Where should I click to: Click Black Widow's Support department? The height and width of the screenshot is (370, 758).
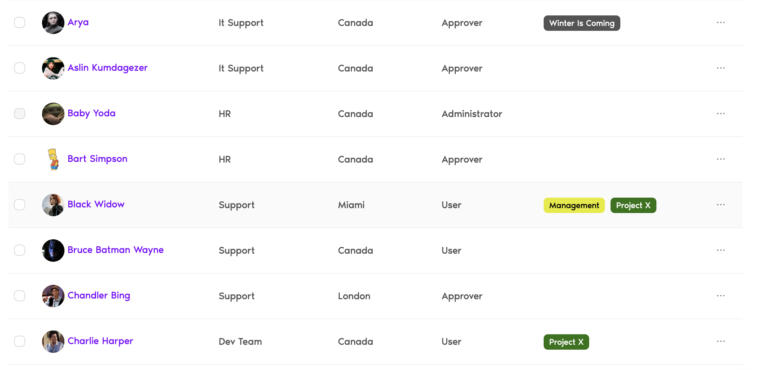[x=236, y=205]
